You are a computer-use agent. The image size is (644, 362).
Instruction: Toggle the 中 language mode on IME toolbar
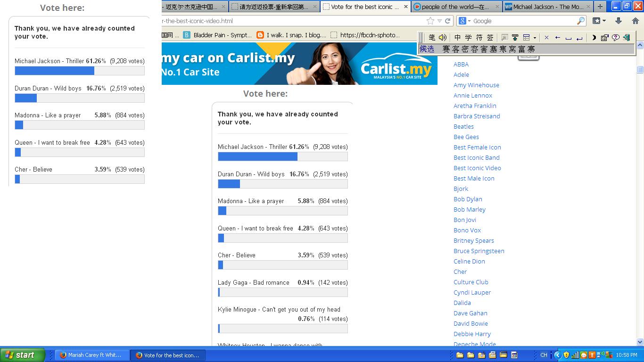[457, 38]
